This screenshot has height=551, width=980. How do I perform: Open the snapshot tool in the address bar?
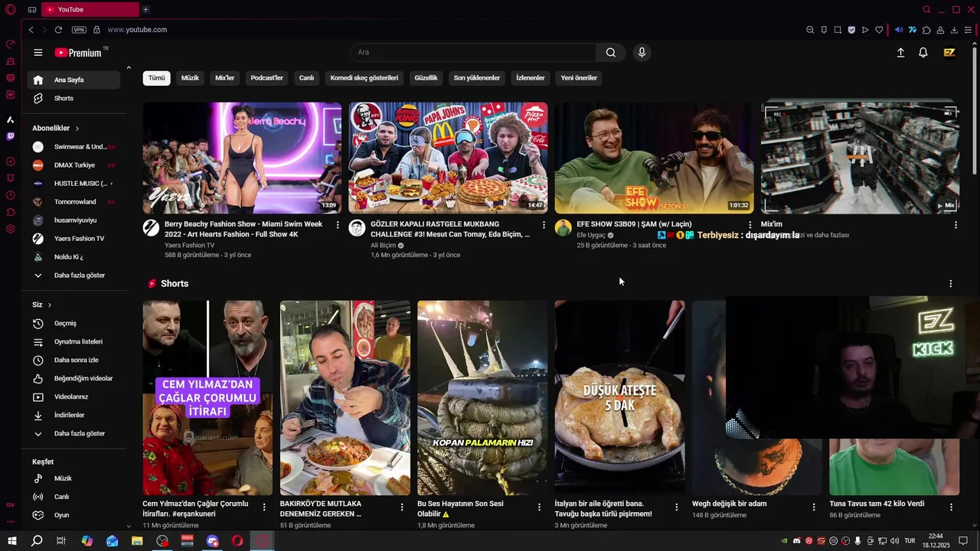point(838,30)
